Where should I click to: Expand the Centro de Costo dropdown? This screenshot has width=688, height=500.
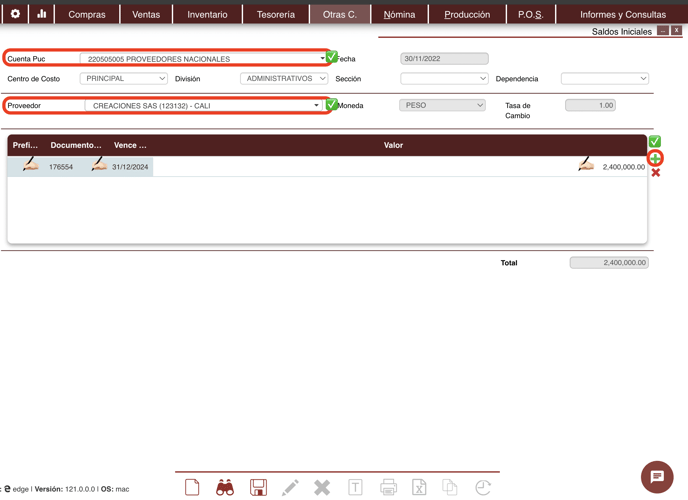[x=123, y=78]
